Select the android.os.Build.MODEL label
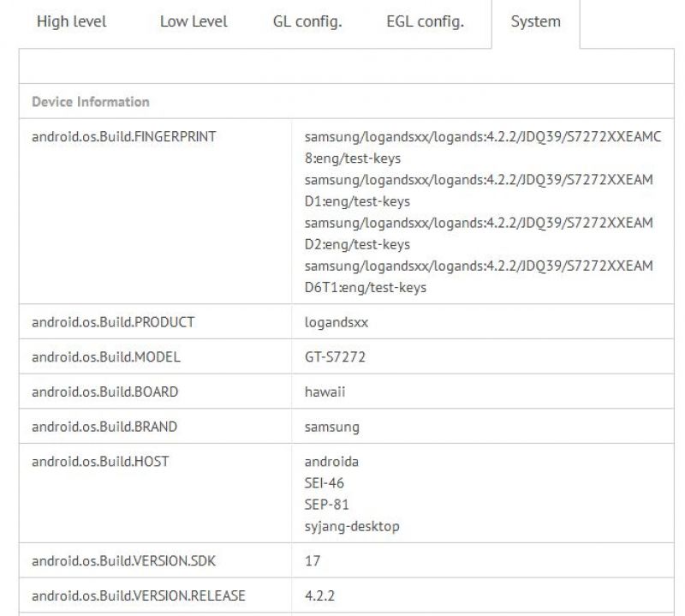685x616 pixels. [106, 356]
